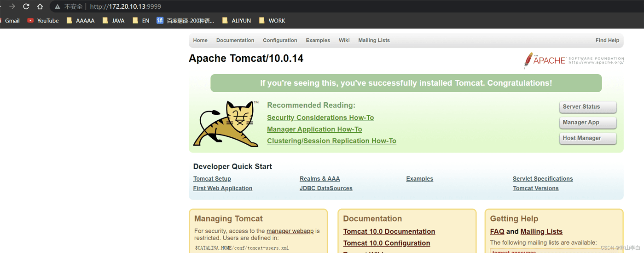Open the Tomcat 10.0 Configuration link
The height and width of the screenshot is (253, 644).
tap(387, 243)
